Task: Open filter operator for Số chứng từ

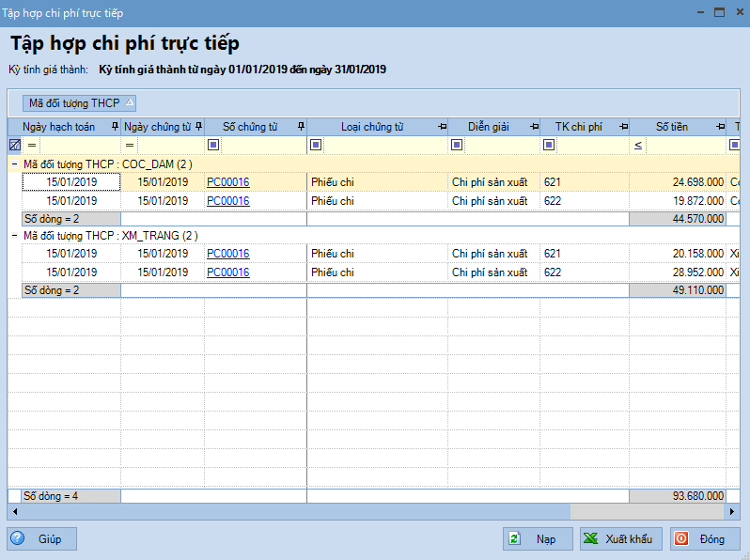Action: (213, 145)
